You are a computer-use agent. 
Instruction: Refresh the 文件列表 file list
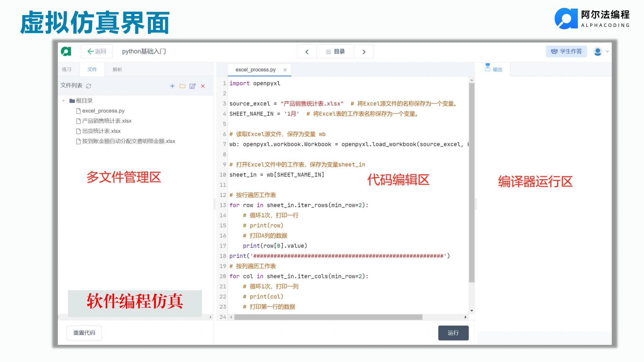pos(88,86)
